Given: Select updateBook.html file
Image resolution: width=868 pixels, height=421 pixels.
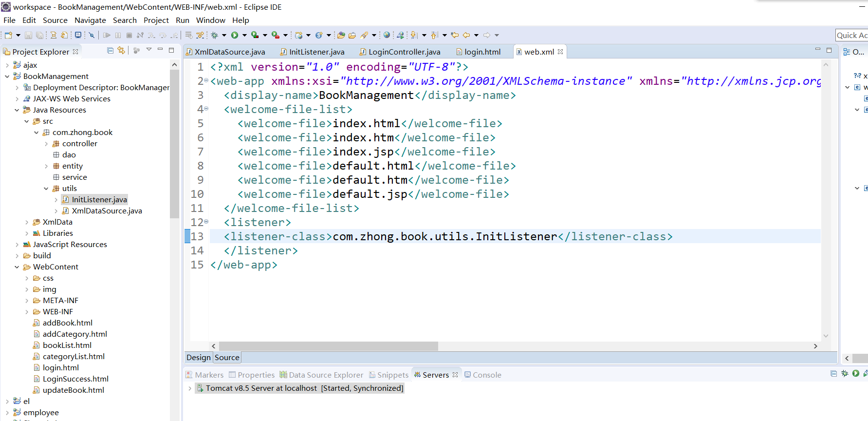Looking at the screenshot, I should point(68,390).
